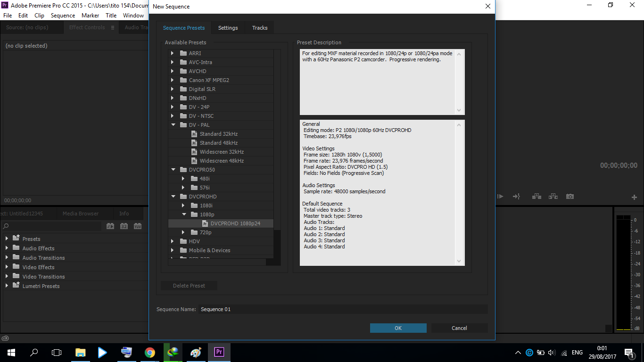Click the ENG language indicator in taskbar
This screenshot has height=362, width=644.
[577, 353]
